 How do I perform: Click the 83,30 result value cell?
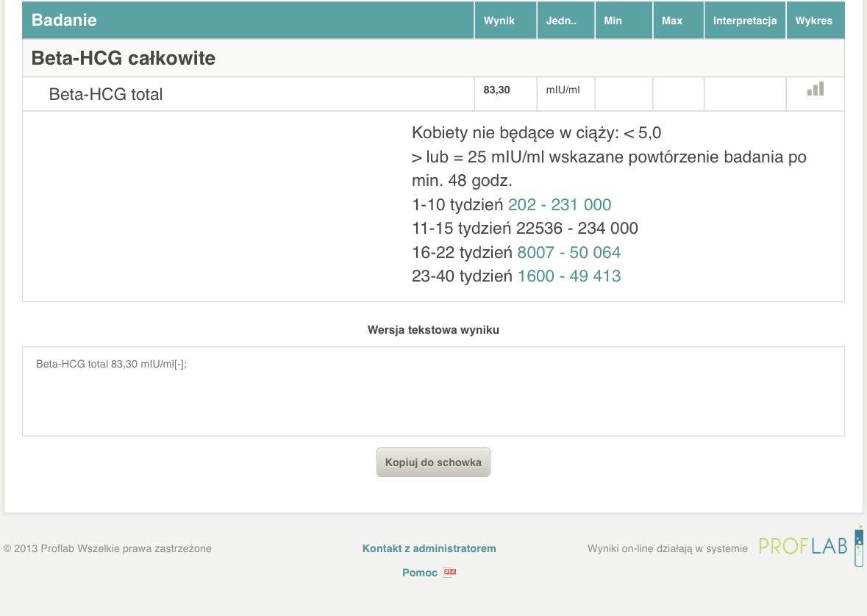(x=496, y=90)
